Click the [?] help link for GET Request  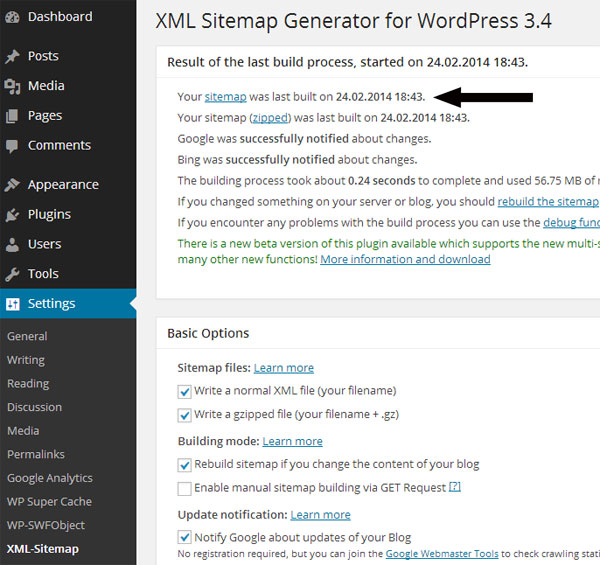tap(455, 487)
